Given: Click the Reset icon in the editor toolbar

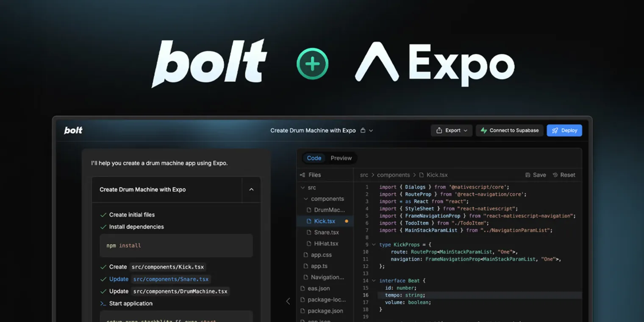Looking at the screenshot, I should pos(556,175).
